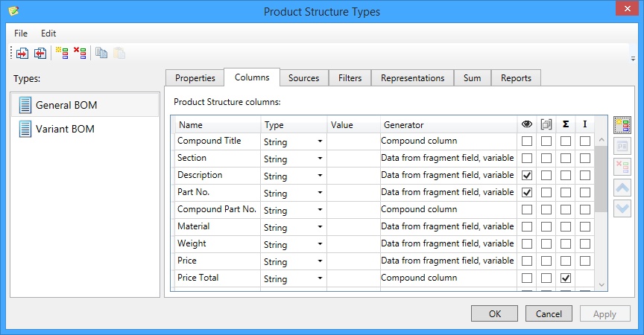
Task: Uncheck the visible box for Description
Action: (x=527, y=176)
